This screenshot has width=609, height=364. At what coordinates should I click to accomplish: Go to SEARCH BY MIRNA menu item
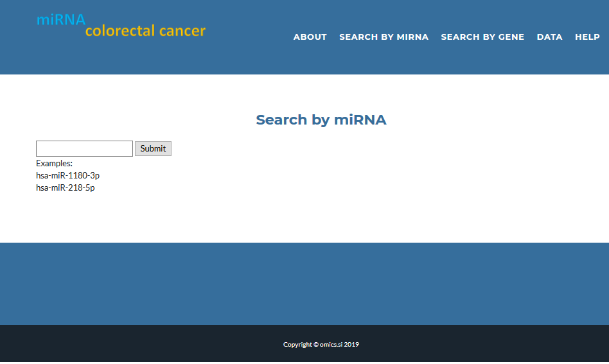point(384,37)
